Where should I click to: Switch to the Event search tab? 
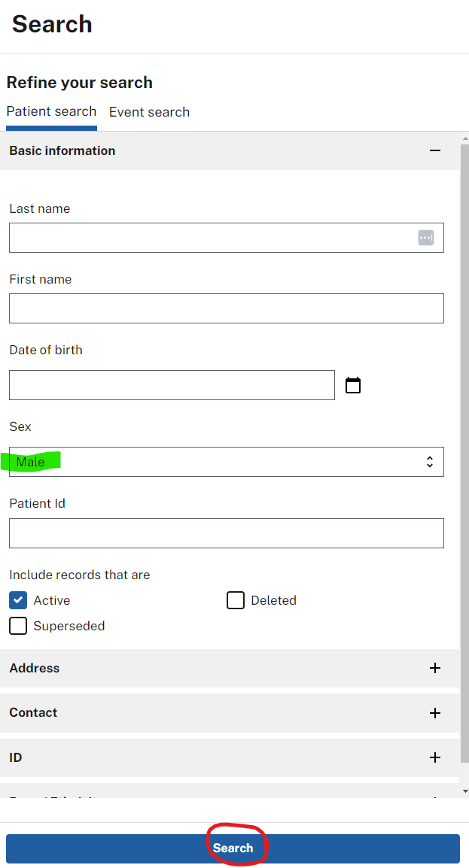[149, 111]
